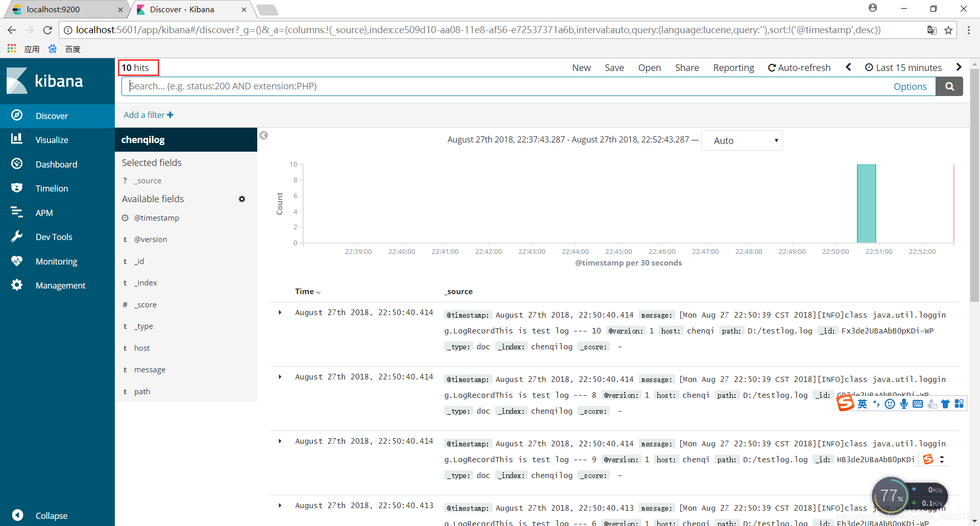The height and width of the screenshot is (526, 980).
Task: Open the available fields settings gear
Action: tap(242, 199)
